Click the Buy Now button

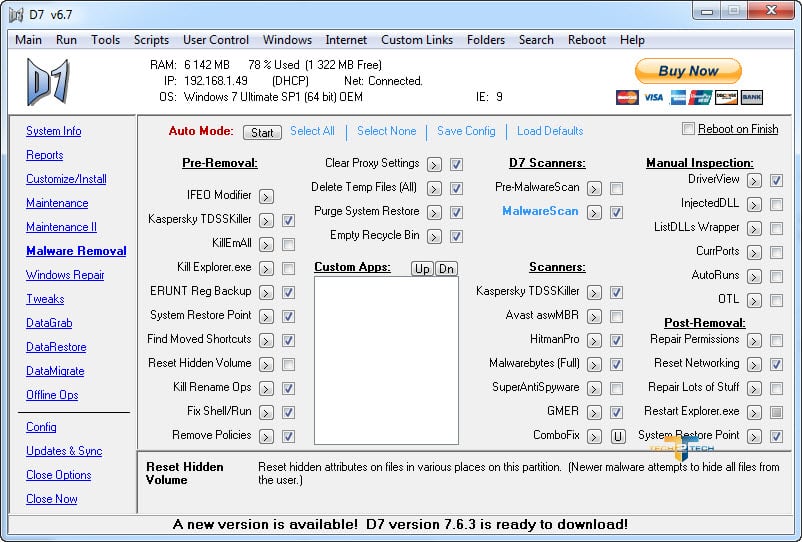688,71
